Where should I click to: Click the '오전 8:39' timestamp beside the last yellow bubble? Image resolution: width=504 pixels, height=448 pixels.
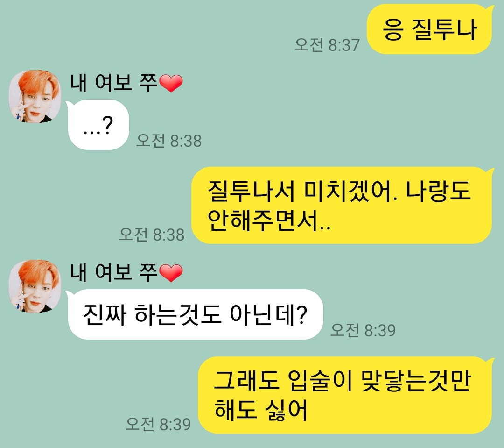click(158, 424)
